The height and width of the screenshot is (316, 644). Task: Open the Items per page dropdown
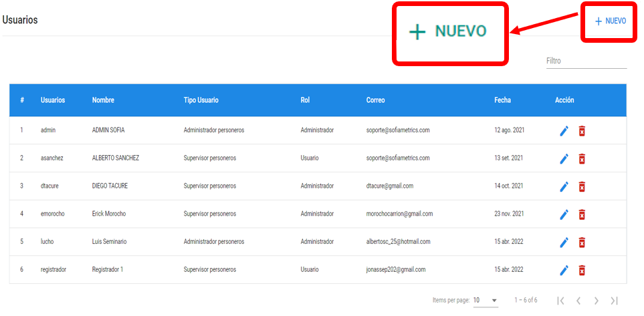tap(486, 301)
